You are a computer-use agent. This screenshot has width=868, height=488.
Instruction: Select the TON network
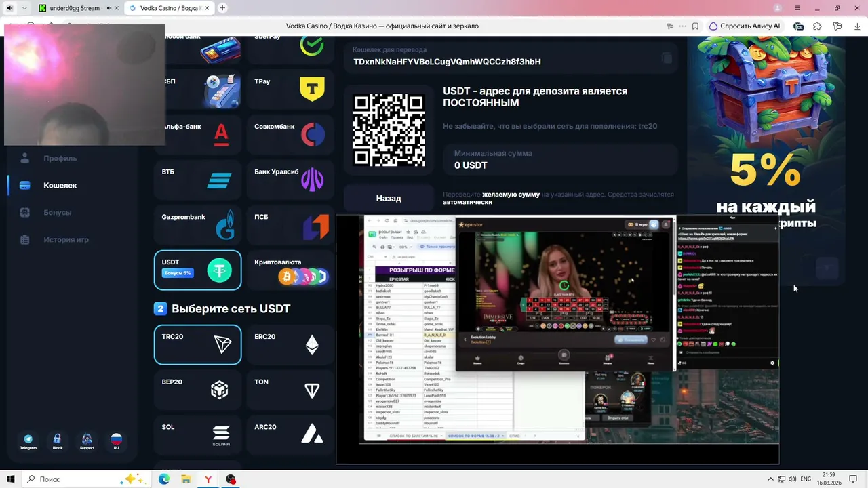point(290,390)
